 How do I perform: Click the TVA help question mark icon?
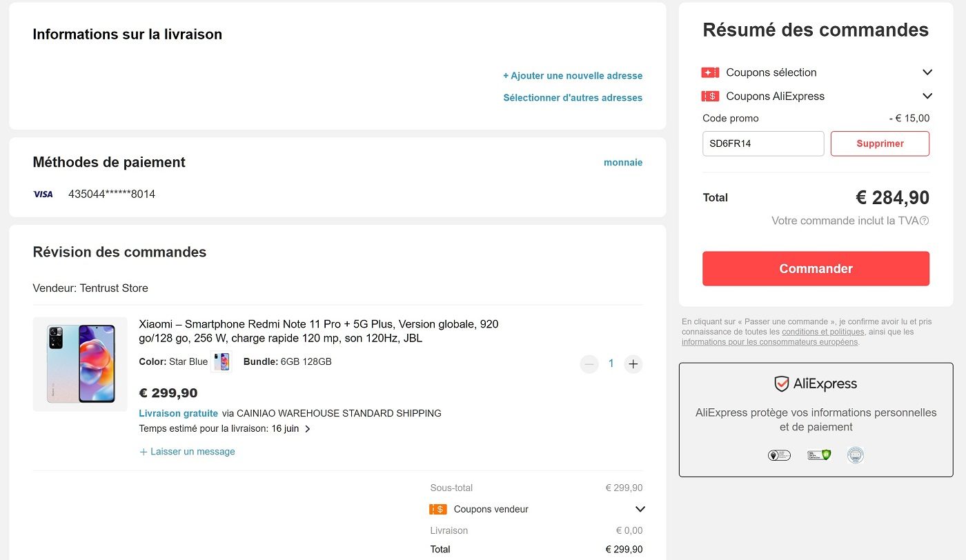click(x=924, y=221)
